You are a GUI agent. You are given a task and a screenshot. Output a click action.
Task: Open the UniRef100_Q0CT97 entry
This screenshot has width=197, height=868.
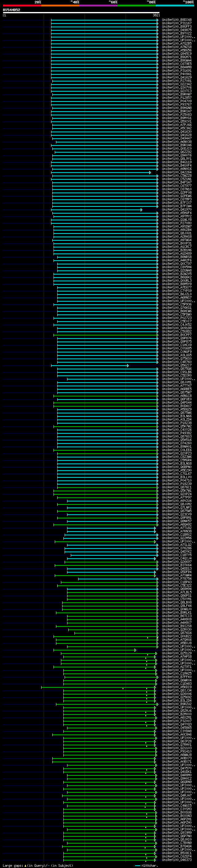tap(176, 264)
